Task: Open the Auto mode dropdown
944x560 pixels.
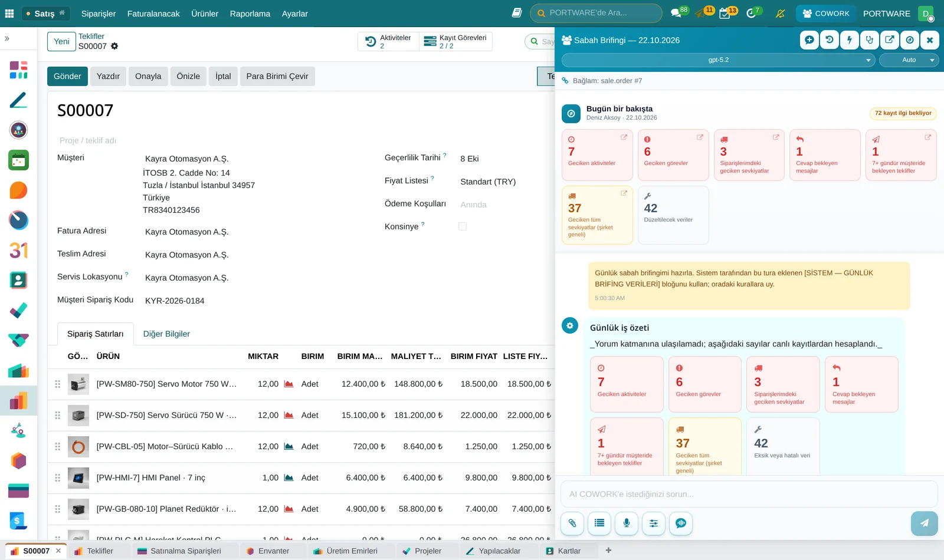Action: tap(909, 60)
